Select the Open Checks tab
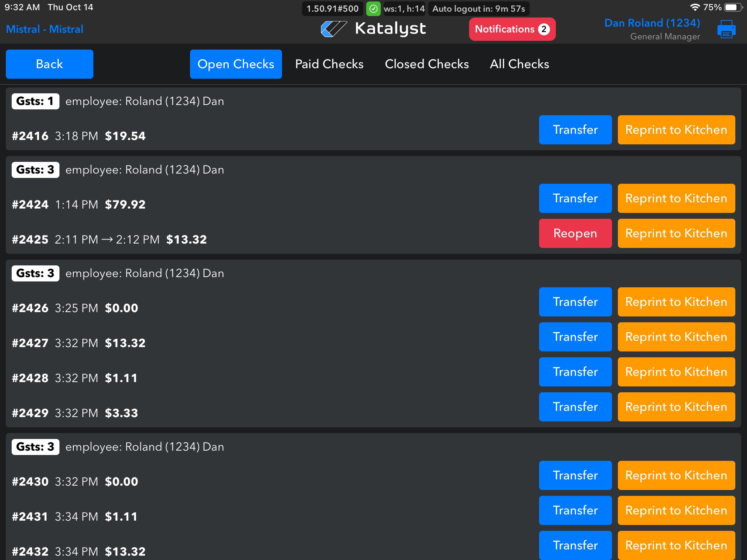The height and width of the screenshot is (560, 747). (x=236, y=64)
